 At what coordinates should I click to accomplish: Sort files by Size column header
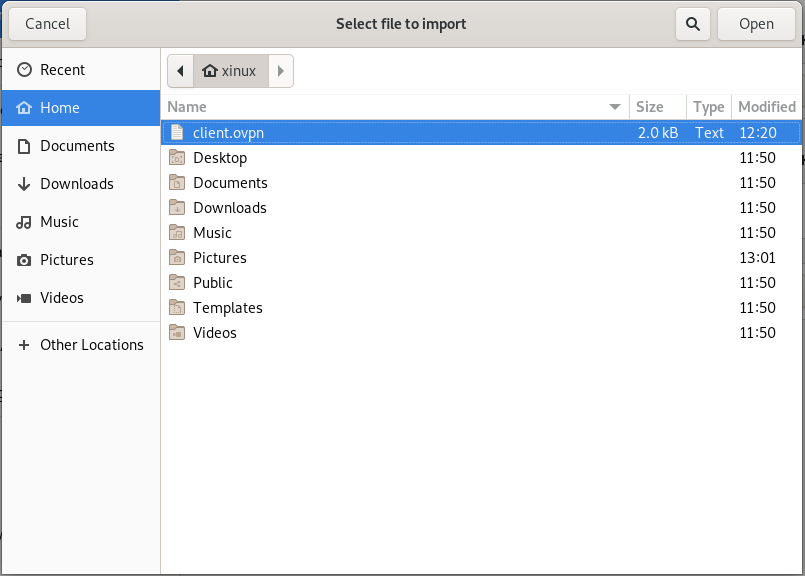(650, 107)
